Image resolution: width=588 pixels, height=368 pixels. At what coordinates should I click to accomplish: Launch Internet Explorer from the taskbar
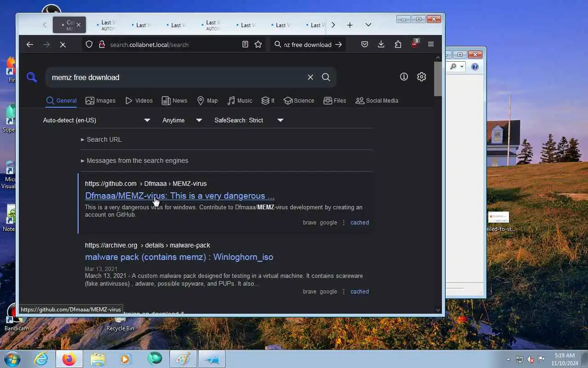(41, 359)
